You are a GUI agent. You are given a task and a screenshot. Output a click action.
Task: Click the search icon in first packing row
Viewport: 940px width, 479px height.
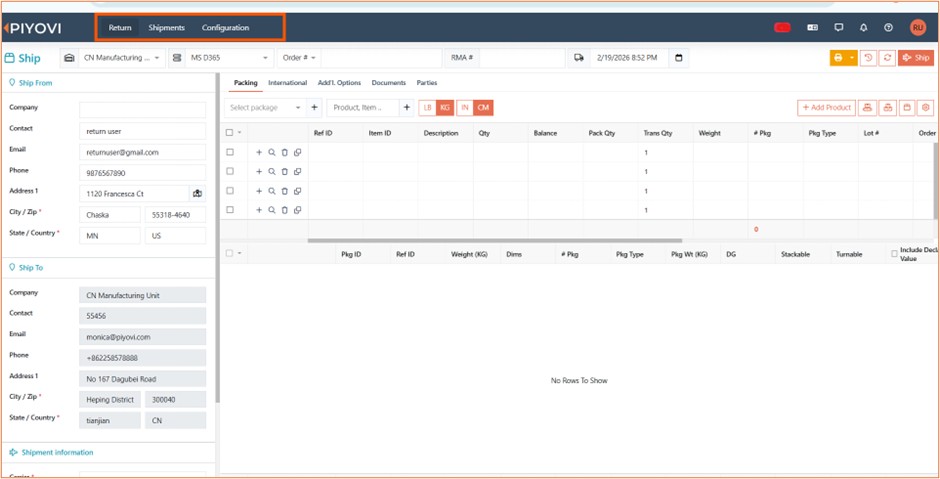272,152
